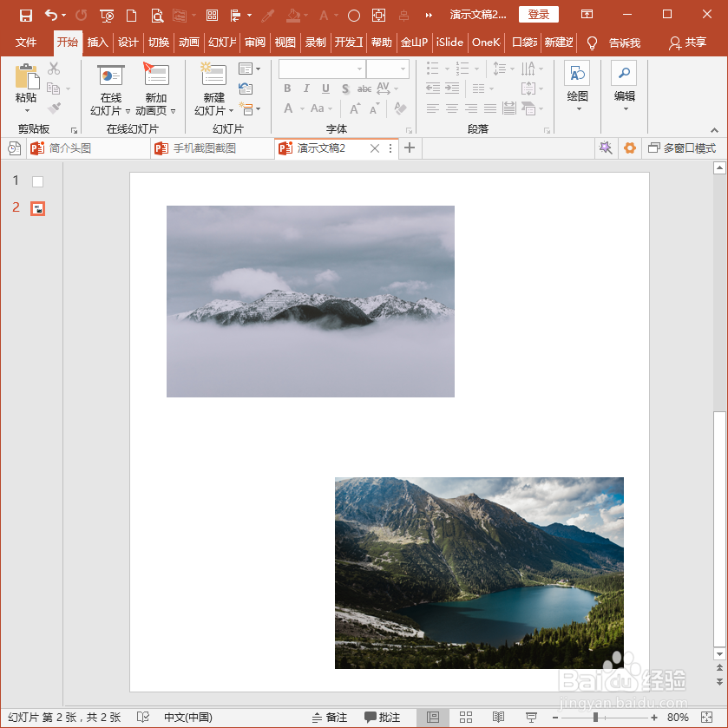Click the zoom slider handle
Image resolution: width=728 pixels, height=728 pixels.
(595, 718)
